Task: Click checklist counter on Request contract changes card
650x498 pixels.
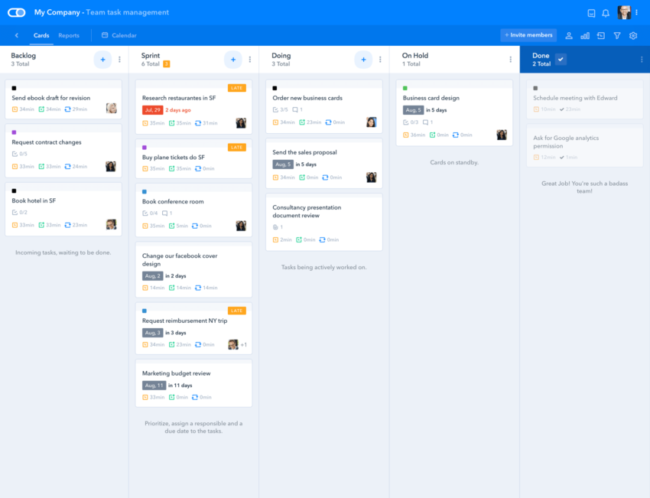Action: pyautogui.click(x=21, y=154)
